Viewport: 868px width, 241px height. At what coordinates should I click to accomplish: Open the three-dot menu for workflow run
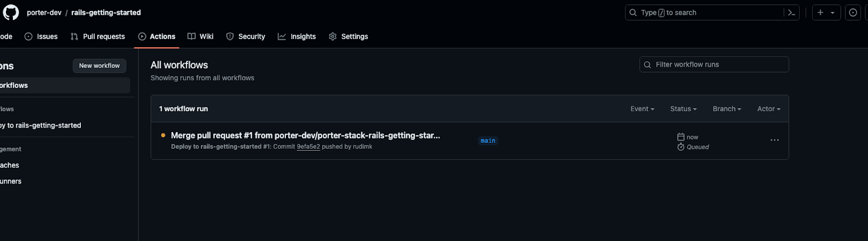[774, 140]
